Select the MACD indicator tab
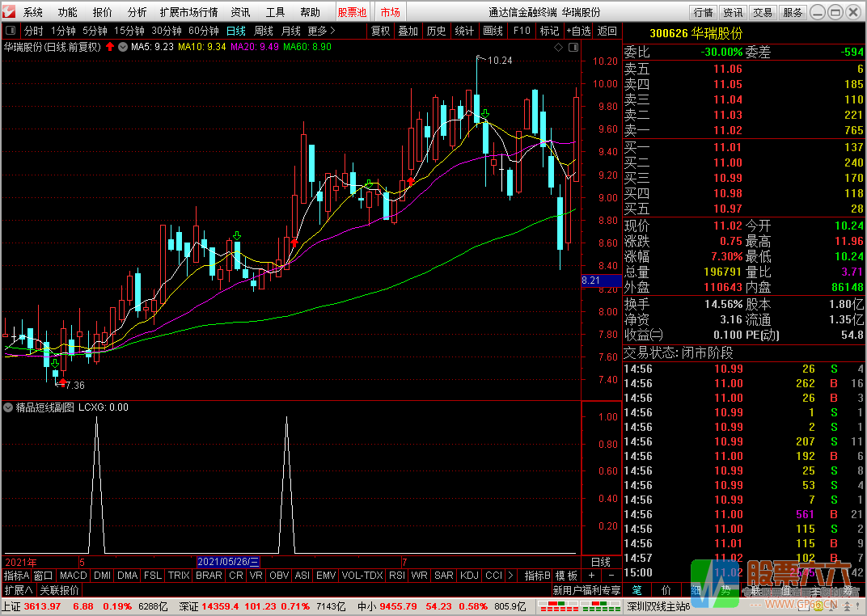Image resolution: width=867 pixels, height=616 pixels. (x=73, y=576)
